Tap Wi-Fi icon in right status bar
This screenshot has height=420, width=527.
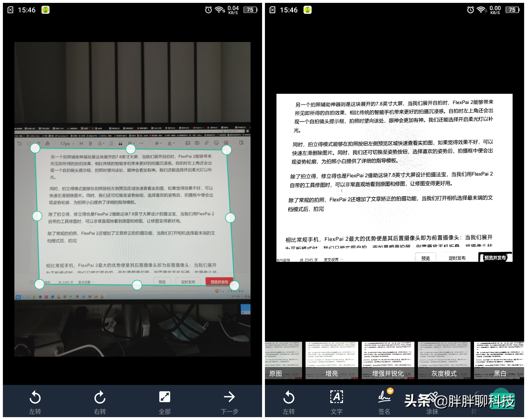click(482, 10)
